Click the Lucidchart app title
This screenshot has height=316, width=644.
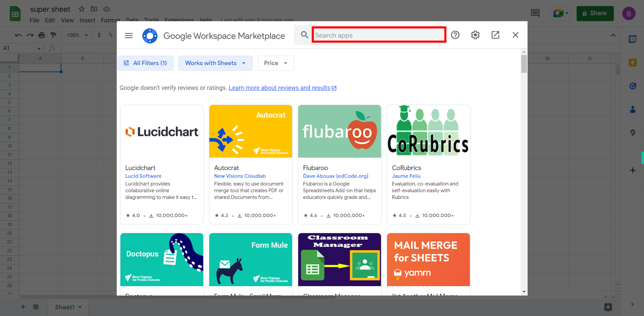pos(140,168)
